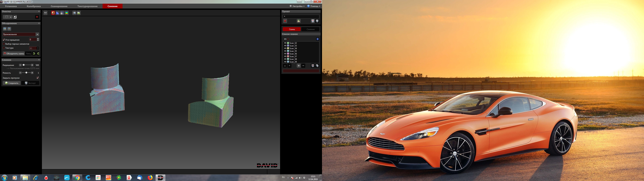
Task: Open the Произвольное alignment mode dropdown
Action: [37, 35]
